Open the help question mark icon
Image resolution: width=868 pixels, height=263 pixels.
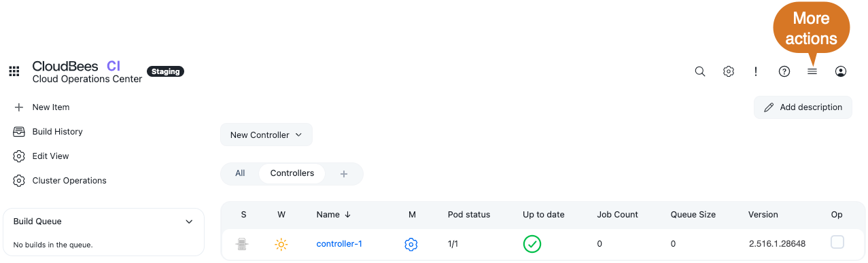(x=784, y=71)
